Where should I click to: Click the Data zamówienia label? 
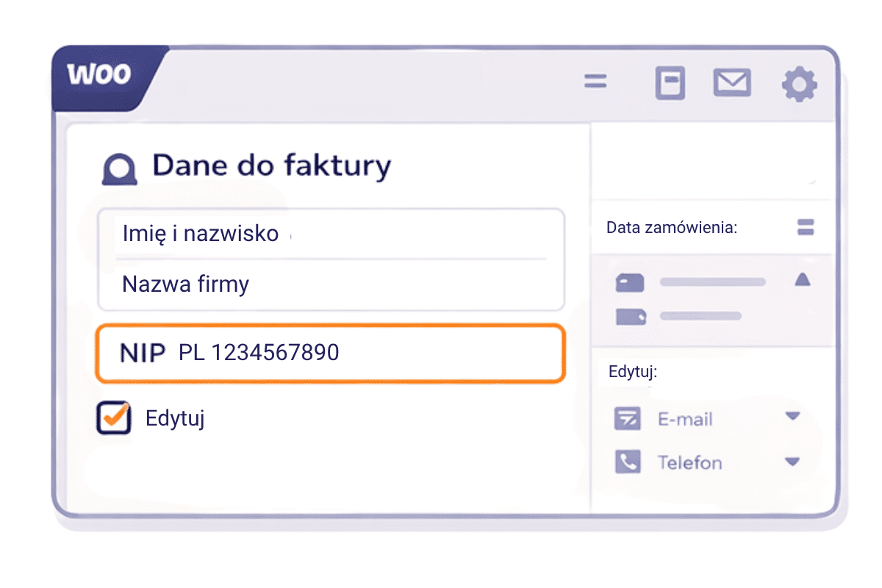(x=672, y=227)
